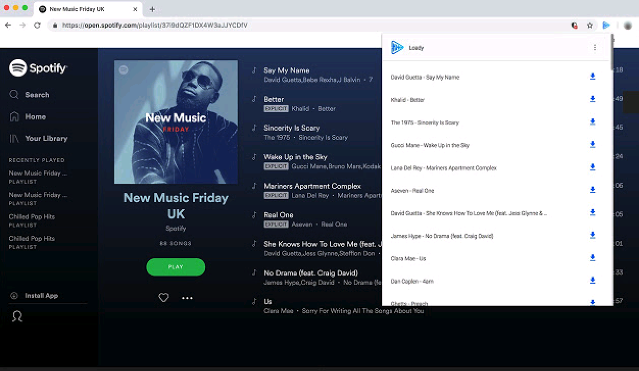Bookmark this page with star icon
Screen dimensions: 639x371
coord(590,25)
